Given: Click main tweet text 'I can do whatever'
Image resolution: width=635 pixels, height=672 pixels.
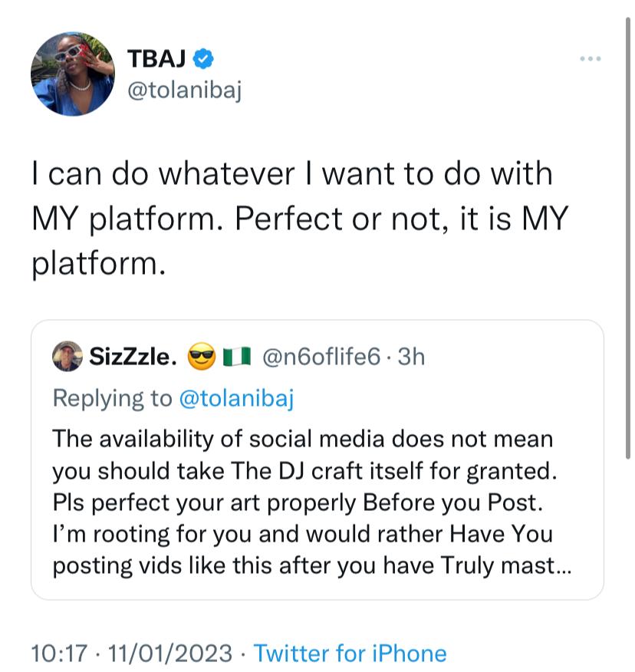Looking at the screenshot, I should 163,174.
